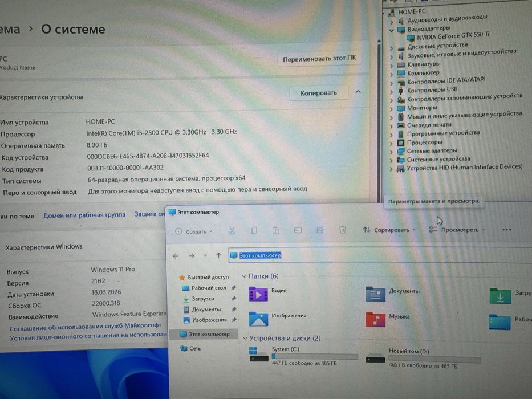
Task: Click the Copy icon in Explorer toolbar
Action: click(254, 231)
